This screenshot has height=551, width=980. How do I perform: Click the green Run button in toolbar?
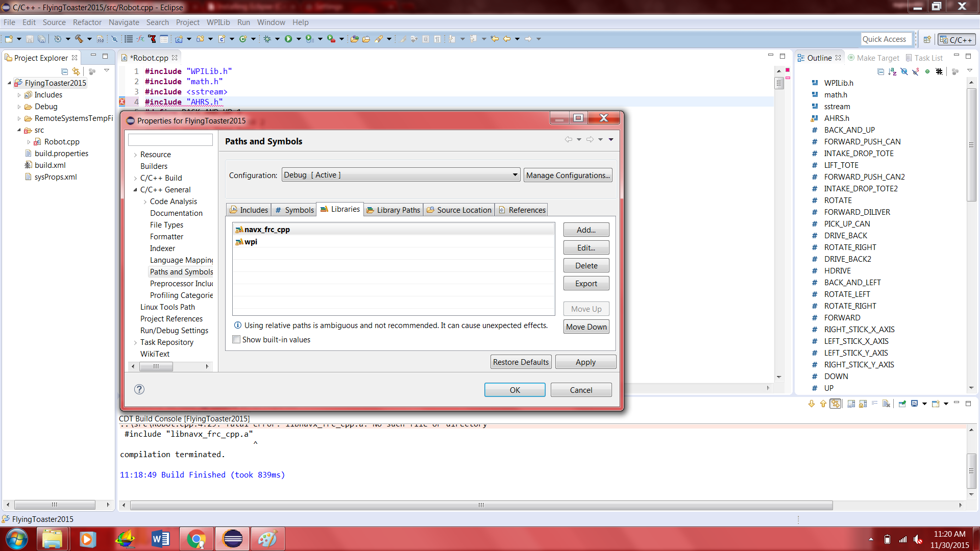[288, 39]
